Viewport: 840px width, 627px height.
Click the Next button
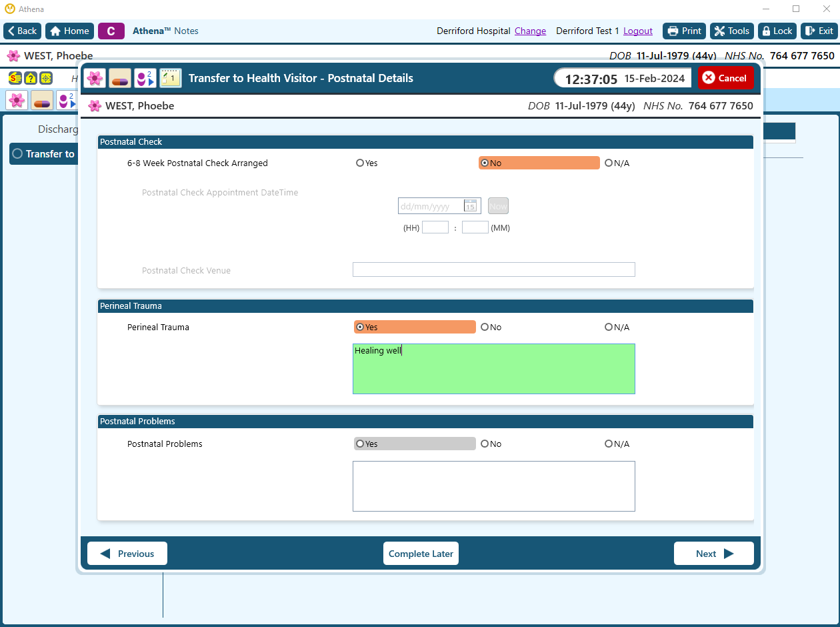click(x=714, y=554)
